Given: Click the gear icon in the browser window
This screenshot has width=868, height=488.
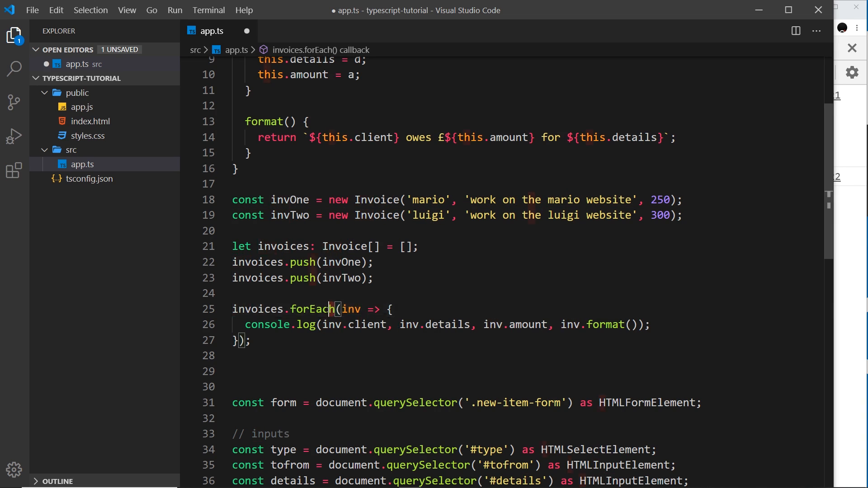Looking at the screenshot, I should point(852,72).
